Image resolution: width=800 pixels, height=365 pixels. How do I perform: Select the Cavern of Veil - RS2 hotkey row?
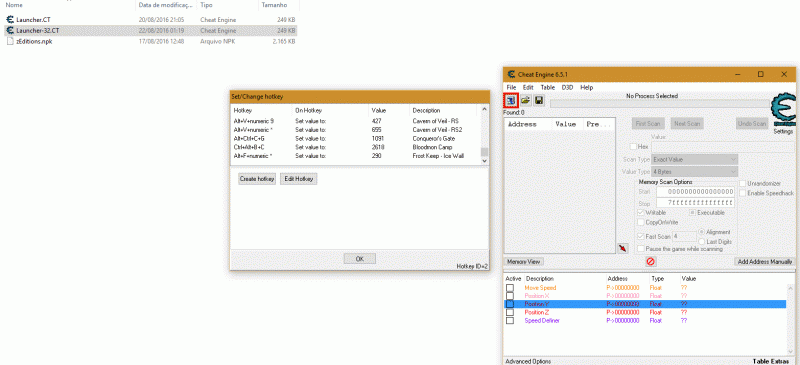[356, 130]
